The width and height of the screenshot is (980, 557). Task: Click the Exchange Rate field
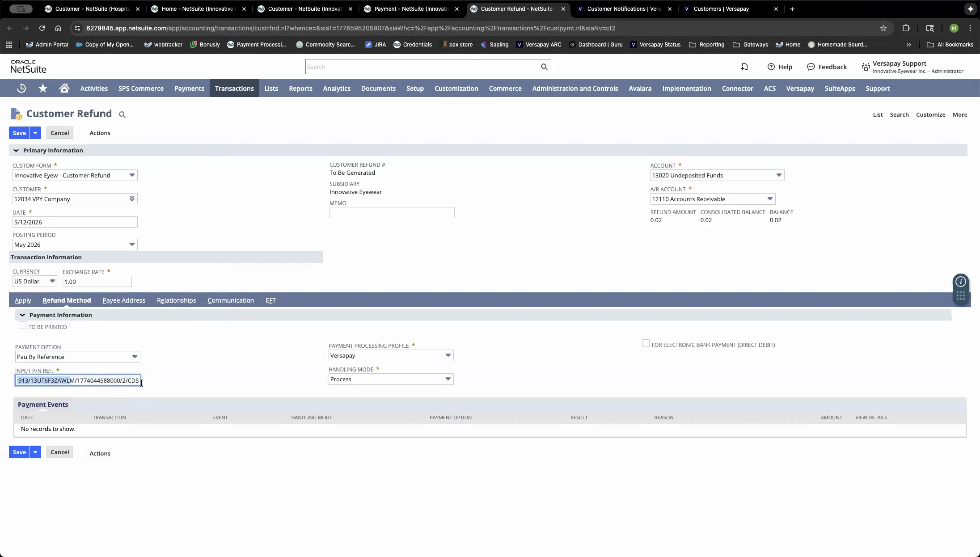97,282
